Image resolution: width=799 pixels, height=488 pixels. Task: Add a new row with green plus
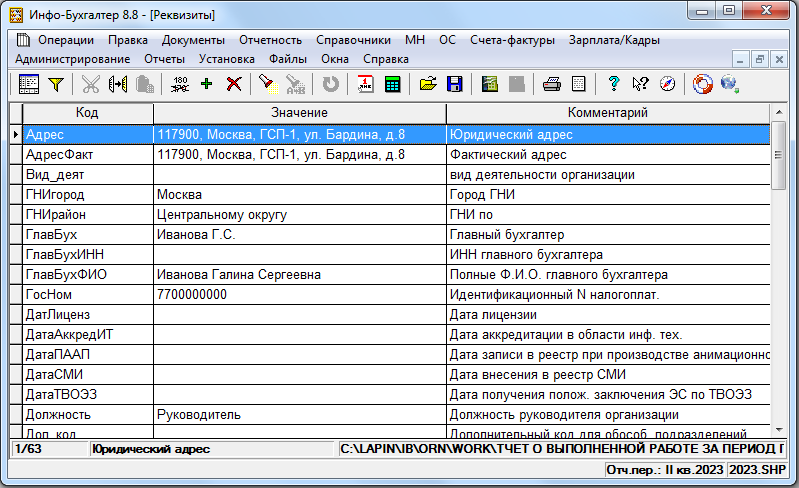206,84
